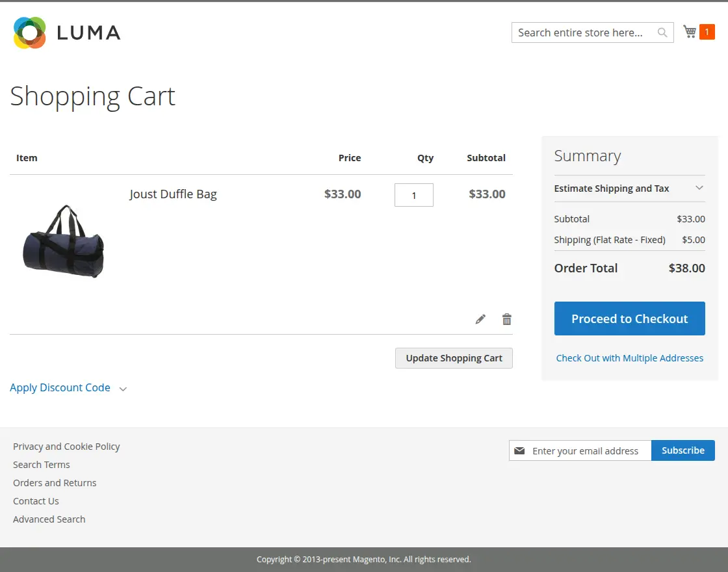Image resolution: width=728 pixels, height=572 pixels.
Task: Focus the newsletter email address field
Action: (x=580, y=450)
